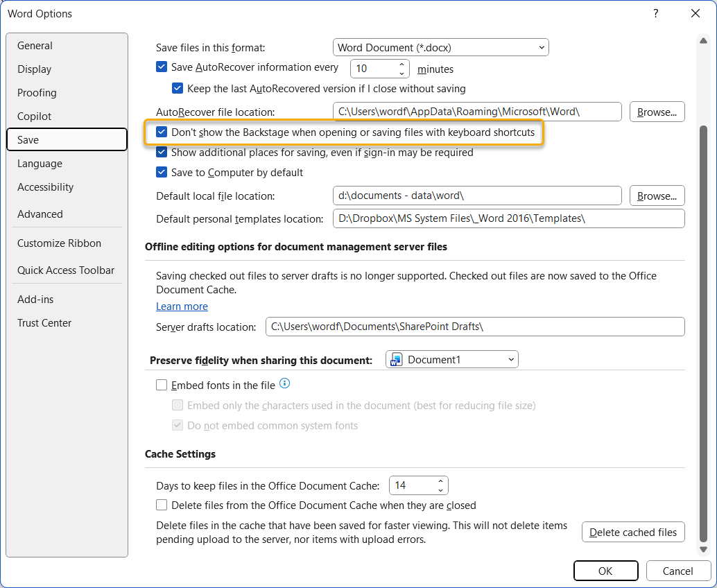
Task: Increase AutoRecover minutes with the up arrow
Action: click(401, 64)
